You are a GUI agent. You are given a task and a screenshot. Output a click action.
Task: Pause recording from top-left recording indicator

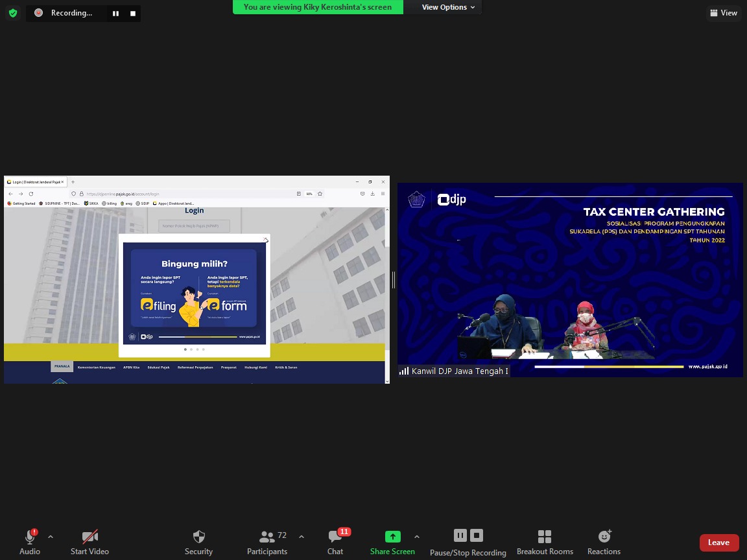(116, 14)
